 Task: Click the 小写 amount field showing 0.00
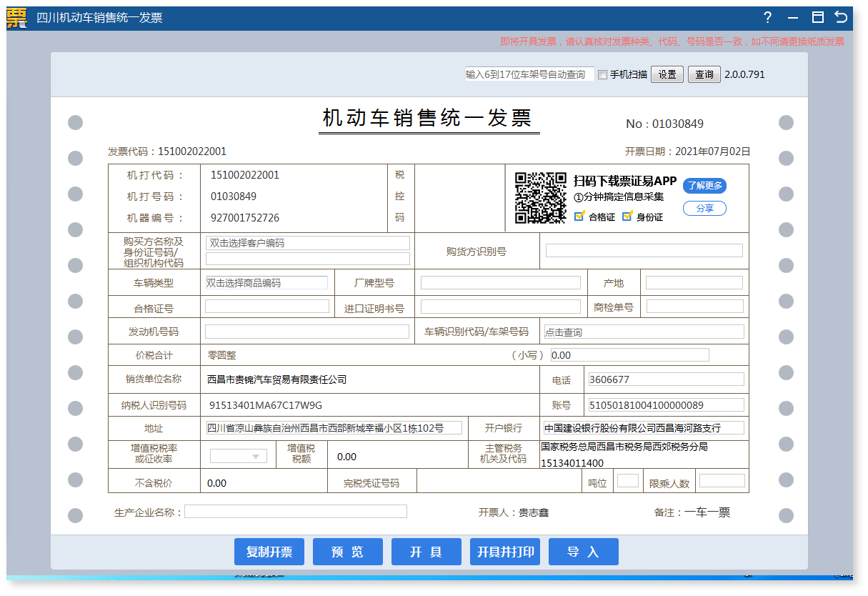coord(629,354)
